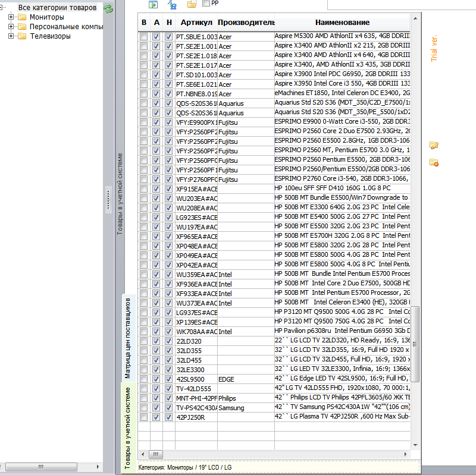This screenshot has width=476, height=475.
Task: Click article cell LG923ES#ACB
Action: (196, 218)
